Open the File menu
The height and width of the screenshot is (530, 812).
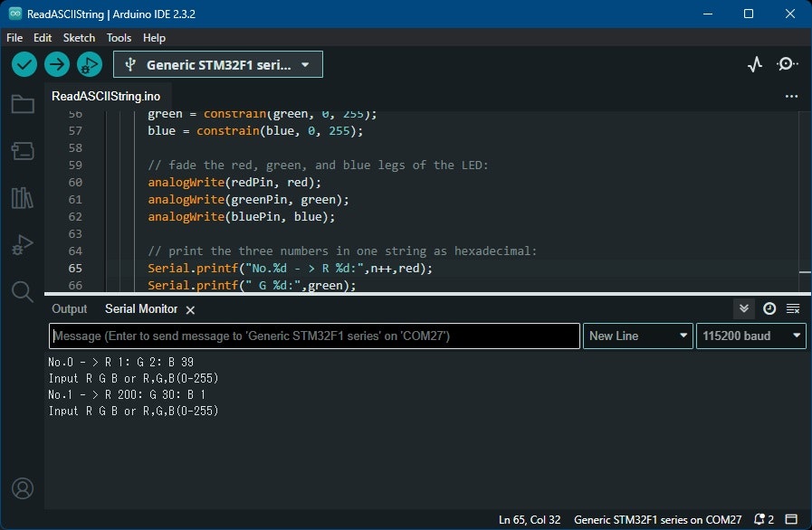pos(14,38)
